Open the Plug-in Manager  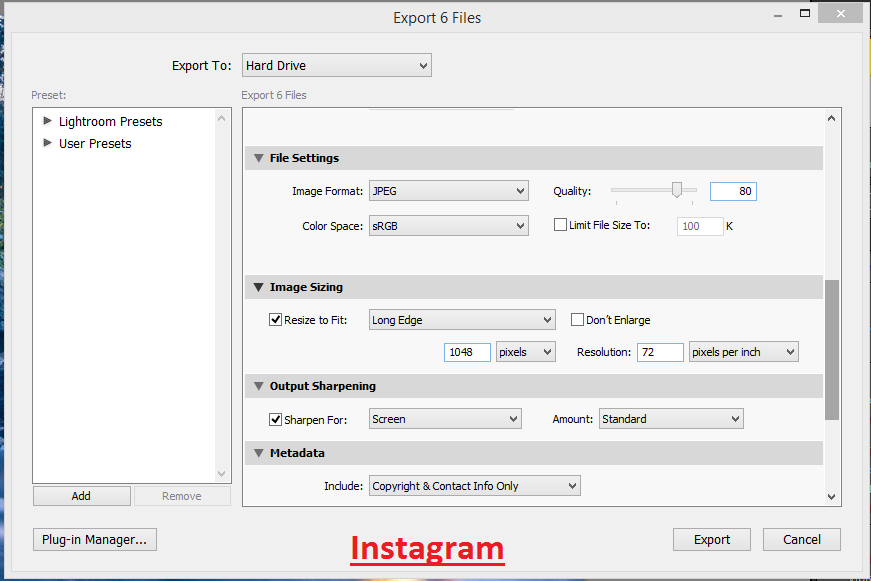tap(95, 539)
